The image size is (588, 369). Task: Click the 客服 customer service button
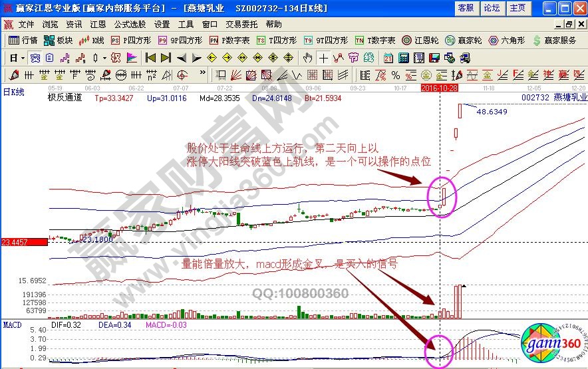point(466,8)
